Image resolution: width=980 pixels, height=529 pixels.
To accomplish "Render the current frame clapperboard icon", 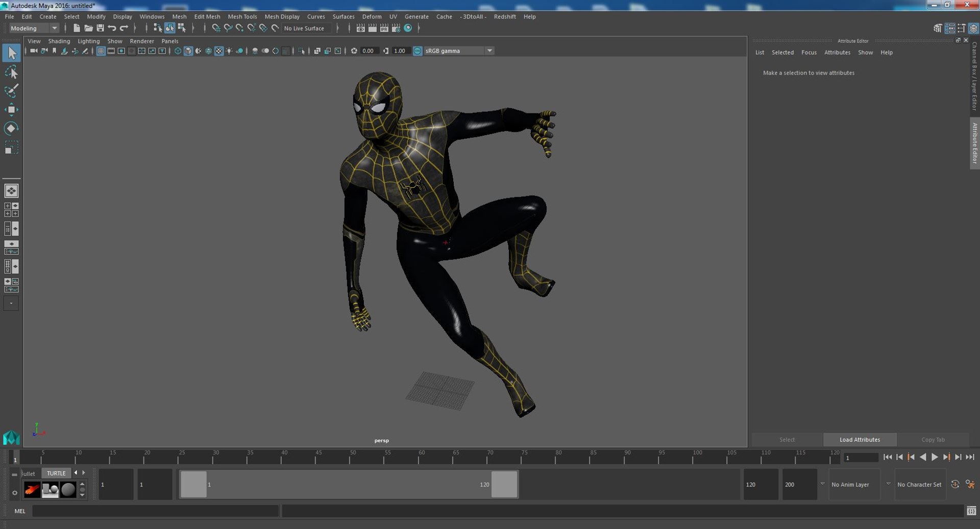I will click(x=372, y=28).
